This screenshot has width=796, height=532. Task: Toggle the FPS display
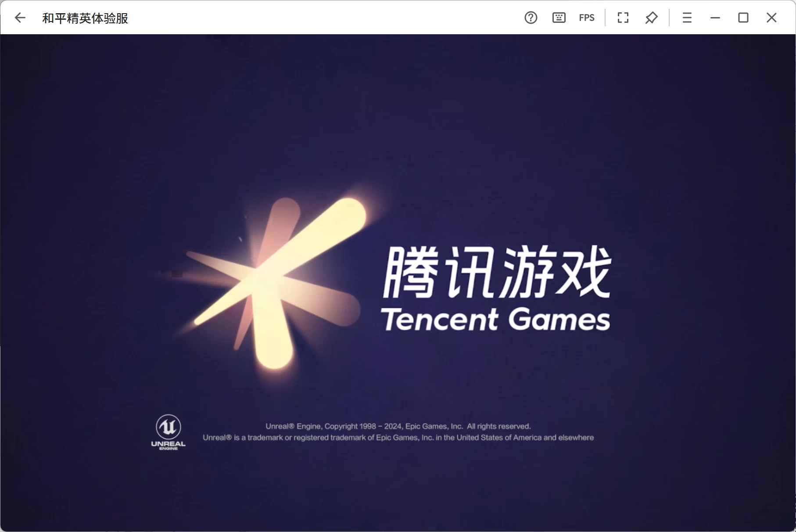[586, 18]
